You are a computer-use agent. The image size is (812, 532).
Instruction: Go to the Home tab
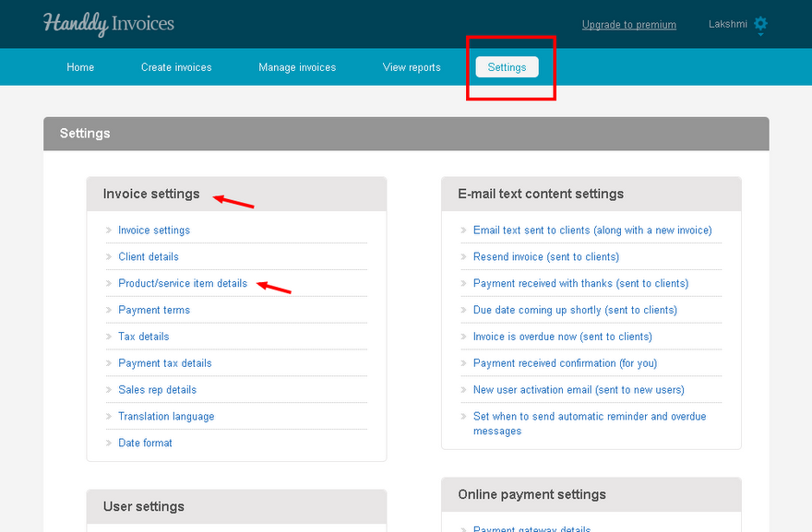click(x=80, y=67)
